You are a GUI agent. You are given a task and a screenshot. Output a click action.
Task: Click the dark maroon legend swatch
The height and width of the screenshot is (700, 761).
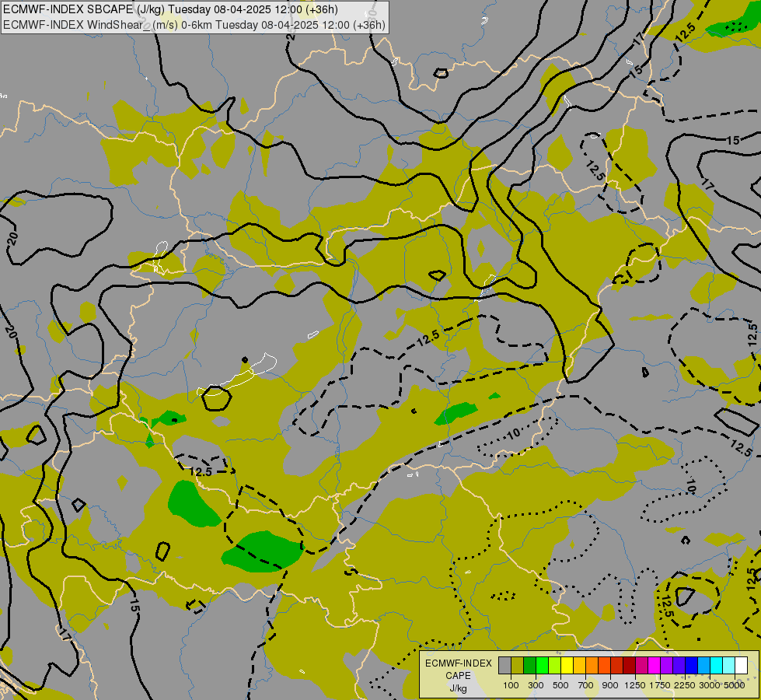click(x=630, y=666)
